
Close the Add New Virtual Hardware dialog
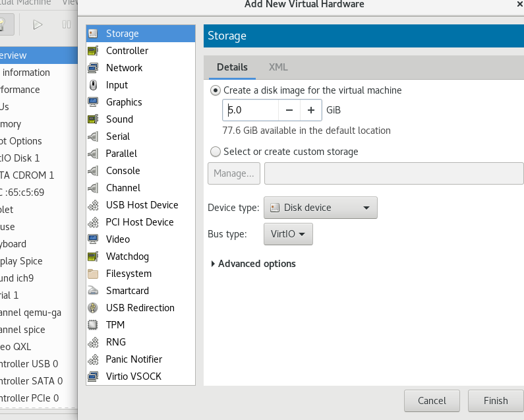pos(520,4)
